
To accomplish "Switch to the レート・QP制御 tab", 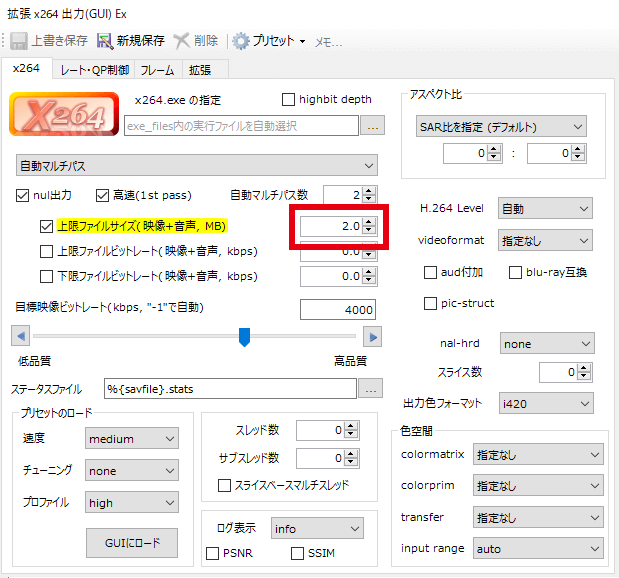I will point(94,70).
